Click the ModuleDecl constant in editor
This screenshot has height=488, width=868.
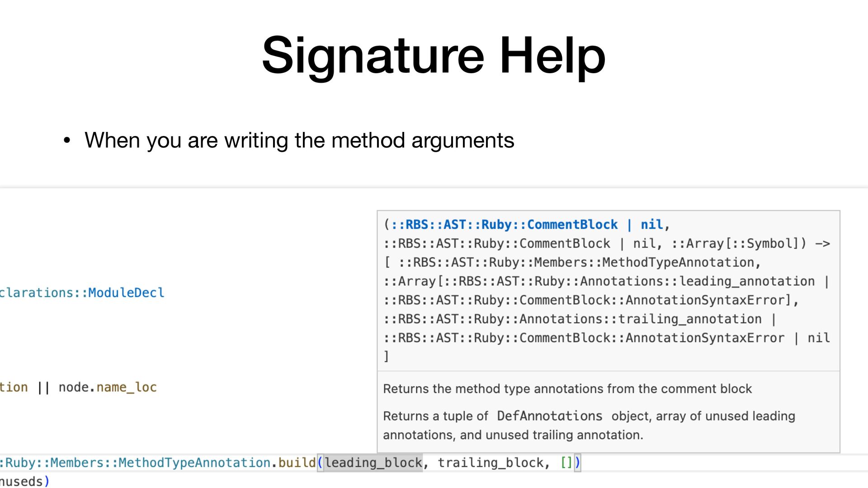[x=126, y=293]
